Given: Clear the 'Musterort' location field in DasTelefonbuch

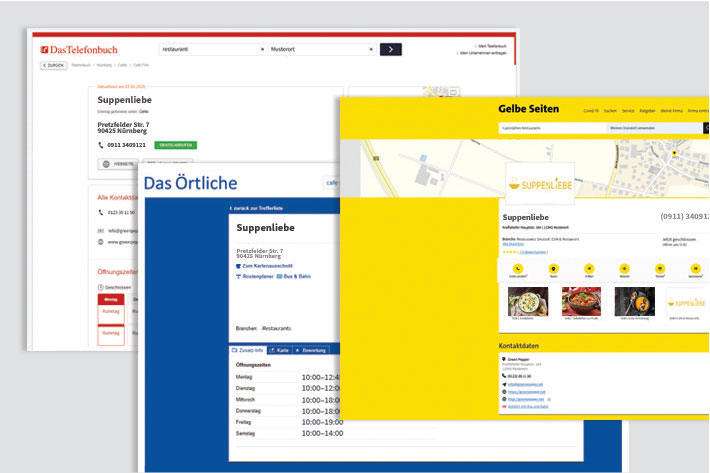Looking at the screenshot, I should [x=371, y=49].
